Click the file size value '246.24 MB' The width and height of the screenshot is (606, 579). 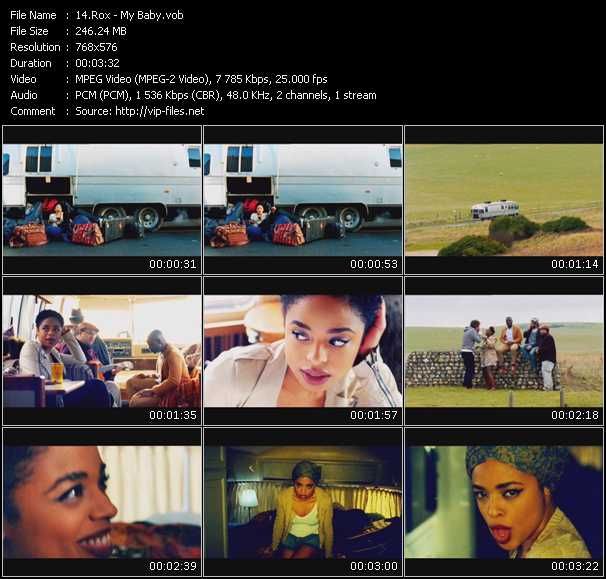coord(101,31)
